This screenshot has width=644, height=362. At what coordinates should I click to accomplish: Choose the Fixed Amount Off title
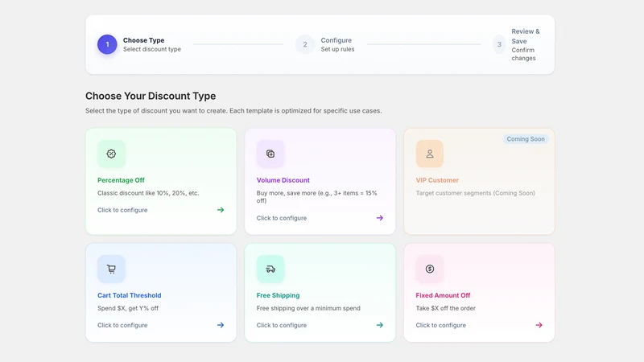point(443,295)
